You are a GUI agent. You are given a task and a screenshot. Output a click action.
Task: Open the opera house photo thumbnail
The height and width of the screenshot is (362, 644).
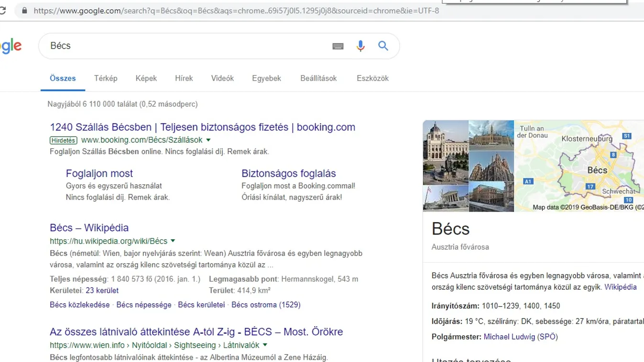coord(491,197)
